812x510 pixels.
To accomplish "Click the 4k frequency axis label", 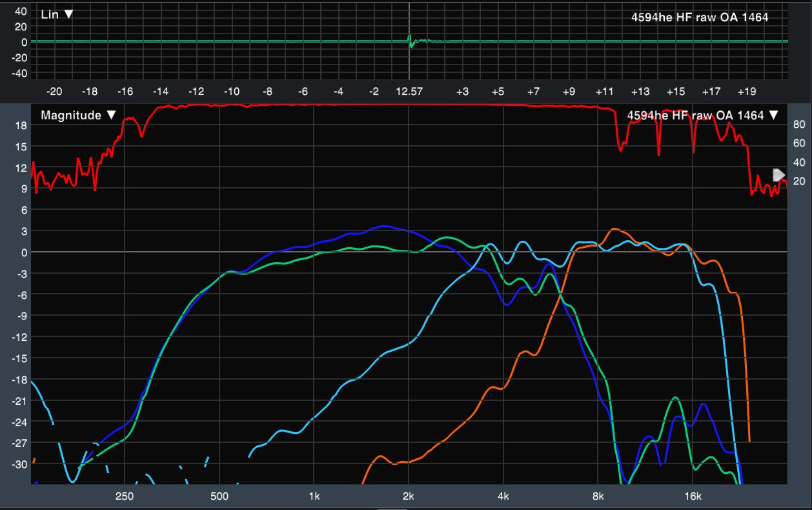I will [x=503, y=496].
